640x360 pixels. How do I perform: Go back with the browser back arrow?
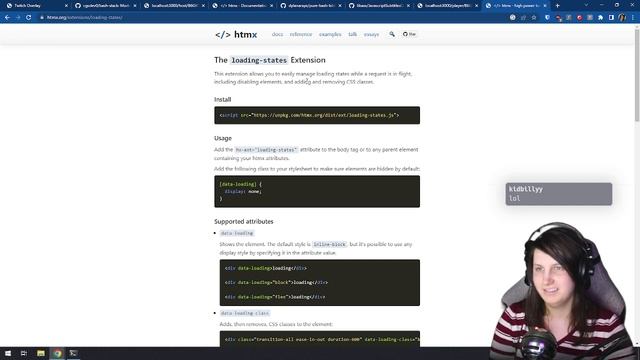coord(7,18)
